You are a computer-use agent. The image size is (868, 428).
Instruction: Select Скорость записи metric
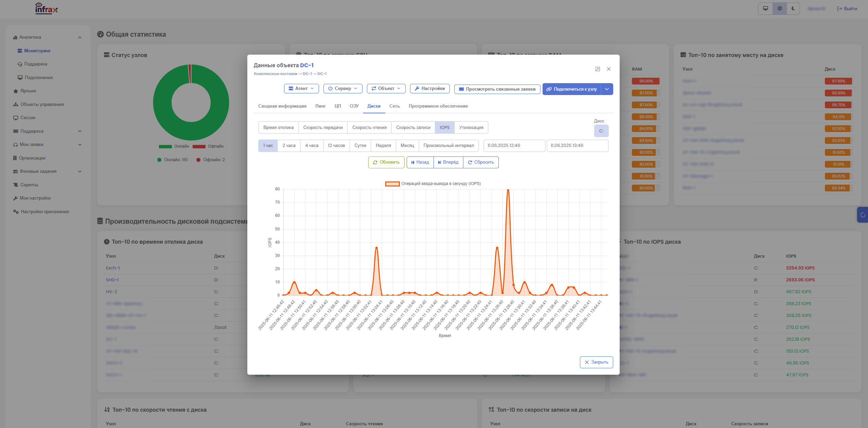coord(413,128)
